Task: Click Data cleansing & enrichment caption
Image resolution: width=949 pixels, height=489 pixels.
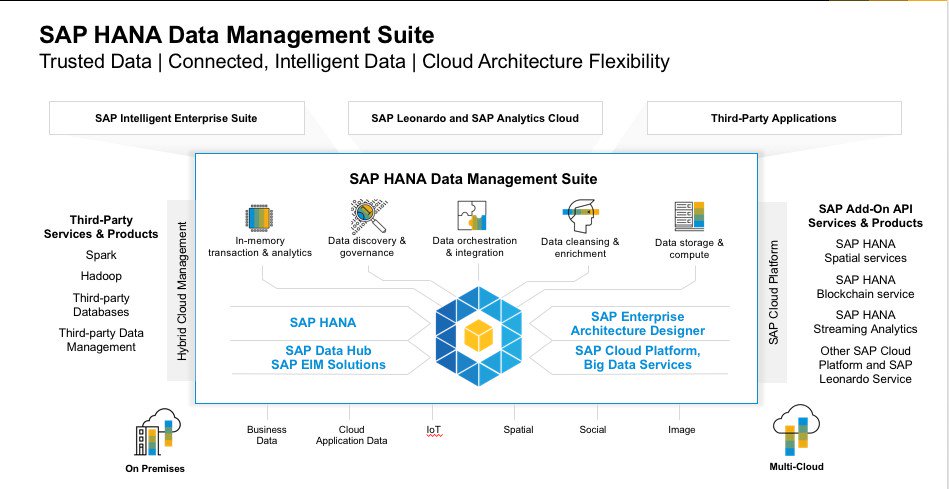Action: (x=580, y=248)
